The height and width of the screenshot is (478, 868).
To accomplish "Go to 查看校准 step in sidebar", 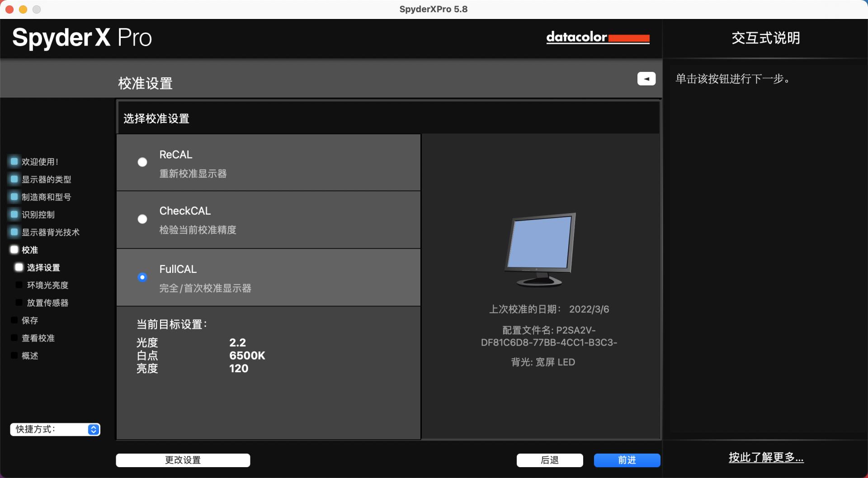I will pos(38,338).
